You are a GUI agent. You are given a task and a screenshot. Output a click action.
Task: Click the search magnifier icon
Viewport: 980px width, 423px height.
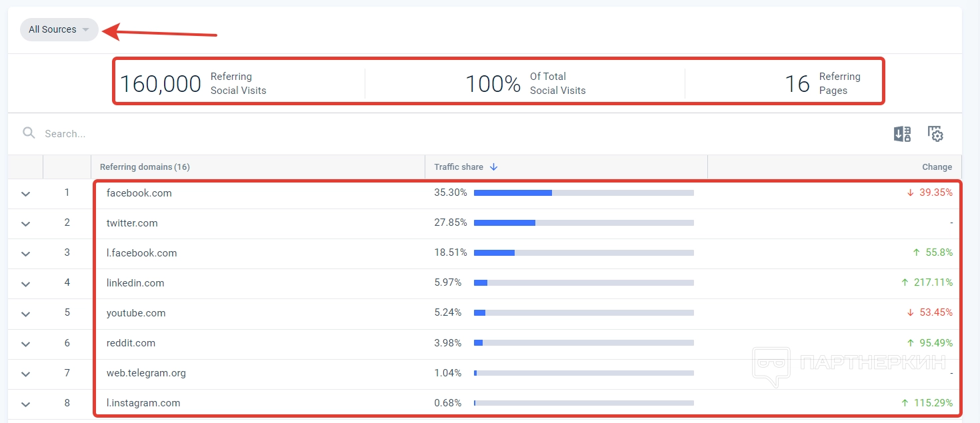[x=29, y=133]
